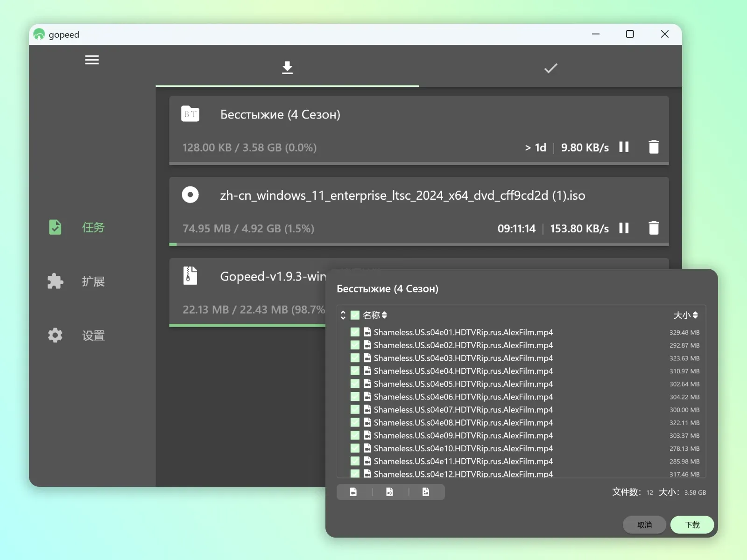Click the 153.80 KB/s speed value
The image size is (747, 560).
click(579, 228)
